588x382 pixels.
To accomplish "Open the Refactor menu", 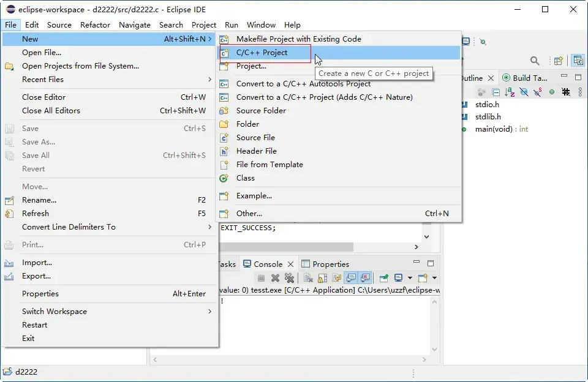I will tap(96, 24).
